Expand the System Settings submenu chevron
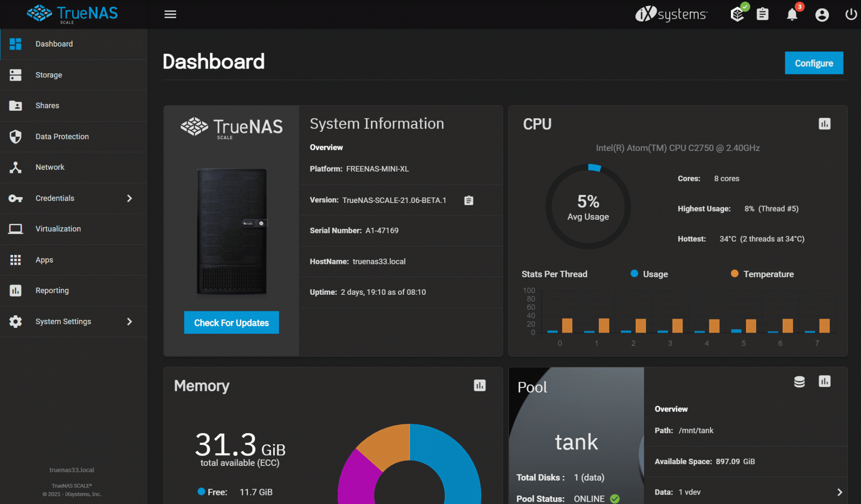The image size is (861, 504). (x=130, y=322)
